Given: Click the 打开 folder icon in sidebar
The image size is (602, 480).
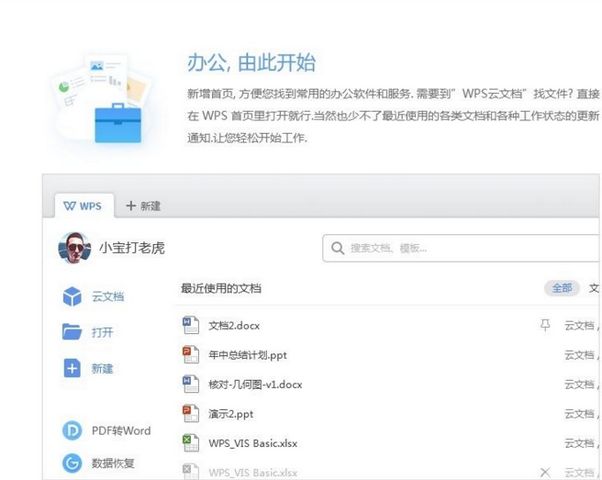Looking at the screenshot, I should pos(72,332).
